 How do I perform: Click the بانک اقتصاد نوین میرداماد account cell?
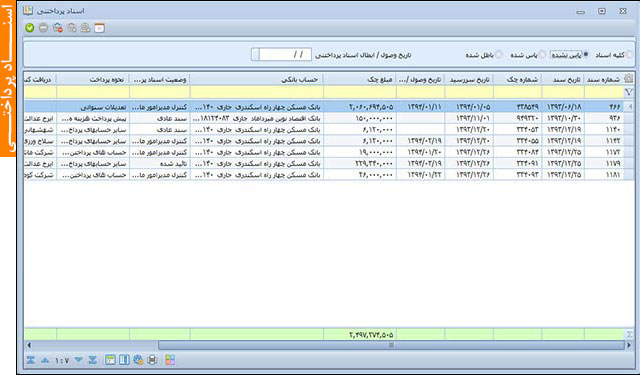click(257, 118)
